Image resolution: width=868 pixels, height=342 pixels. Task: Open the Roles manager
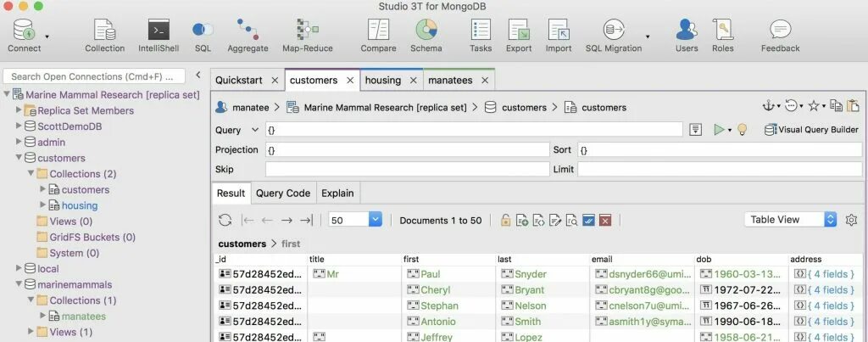722,30
